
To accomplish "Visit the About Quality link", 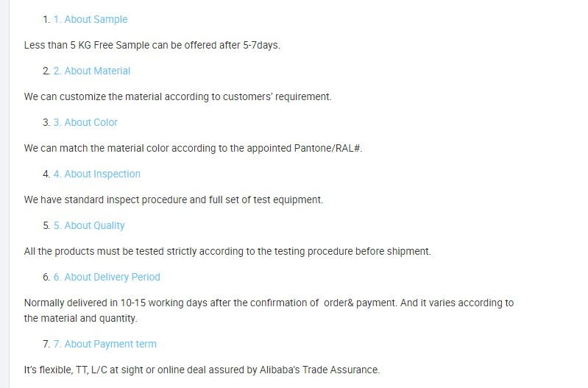I will click(89, 225).
